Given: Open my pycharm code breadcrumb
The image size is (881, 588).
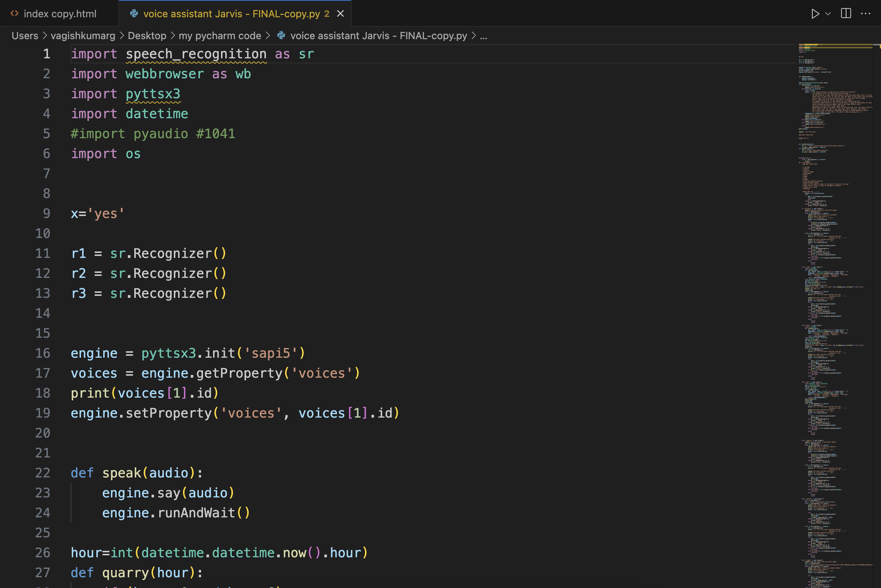Looking at the screenshot, I should pos(220,36).
